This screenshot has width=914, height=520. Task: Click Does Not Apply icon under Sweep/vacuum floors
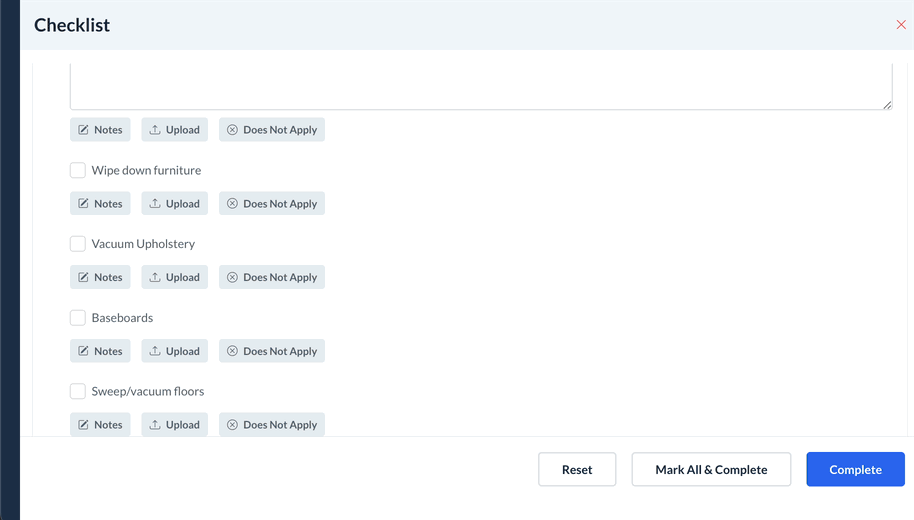pos(232,425)
